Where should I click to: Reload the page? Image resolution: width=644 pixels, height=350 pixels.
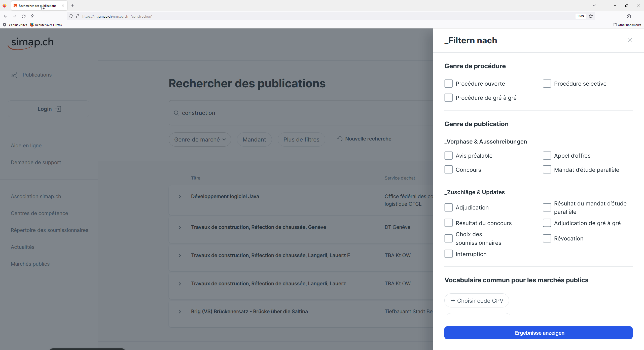coord(24,16)
